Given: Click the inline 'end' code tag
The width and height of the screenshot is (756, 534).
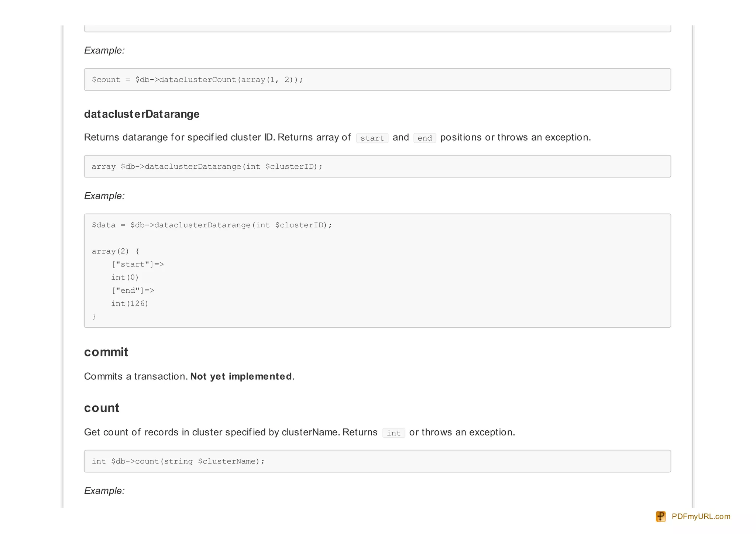Looking at the screenshot, I should click(425, 138).
